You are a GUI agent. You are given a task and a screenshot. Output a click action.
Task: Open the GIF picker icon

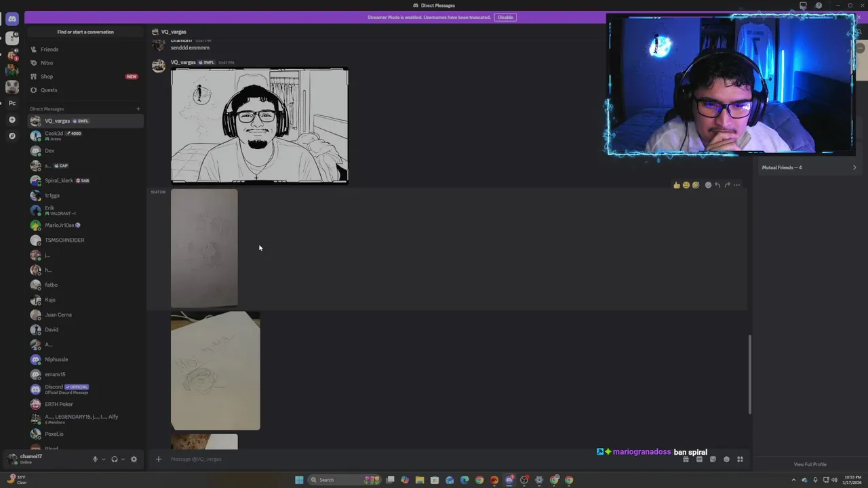click(x=699, y=459)
